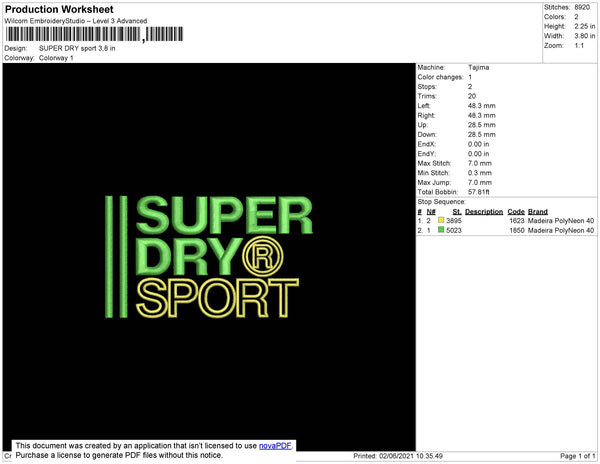
Task: Select the Max Jump value '7.0 mm'
Action: click(x=480, y=182)
